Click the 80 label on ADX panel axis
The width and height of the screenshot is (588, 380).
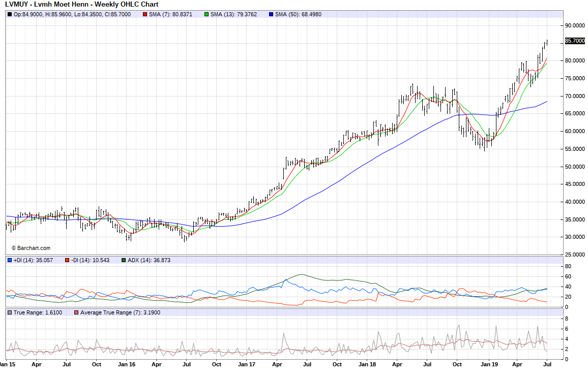tap(568, 267)
